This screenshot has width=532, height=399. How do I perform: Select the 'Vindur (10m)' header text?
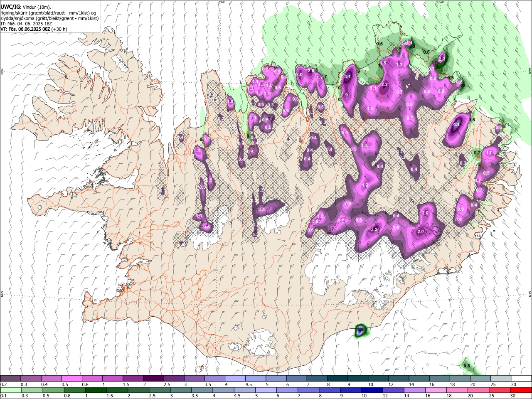click(x=36, y=7)
